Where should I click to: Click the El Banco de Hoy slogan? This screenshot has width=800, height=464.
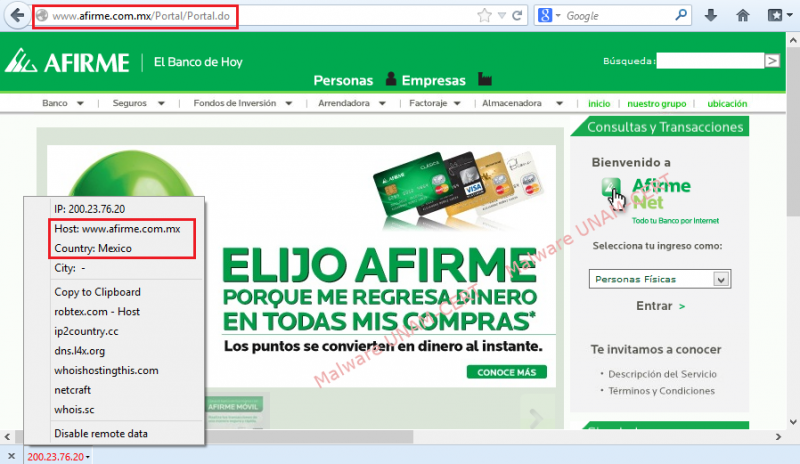click(x=198, y=62)
